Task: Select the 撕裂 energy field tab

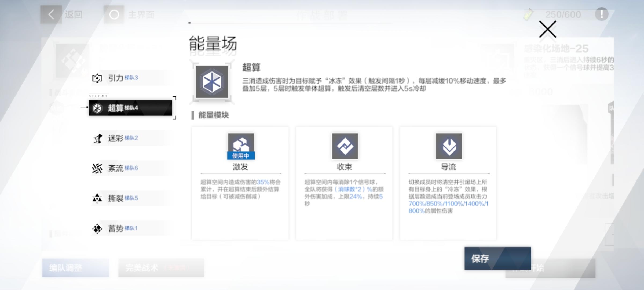Action: pyautogui.click(x=130, y=198)
